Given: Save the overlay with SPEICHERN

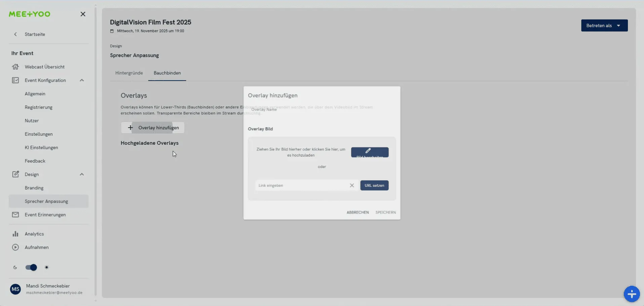Looking at the screenshot, I should pyautogui.click(x=386, y=212).
